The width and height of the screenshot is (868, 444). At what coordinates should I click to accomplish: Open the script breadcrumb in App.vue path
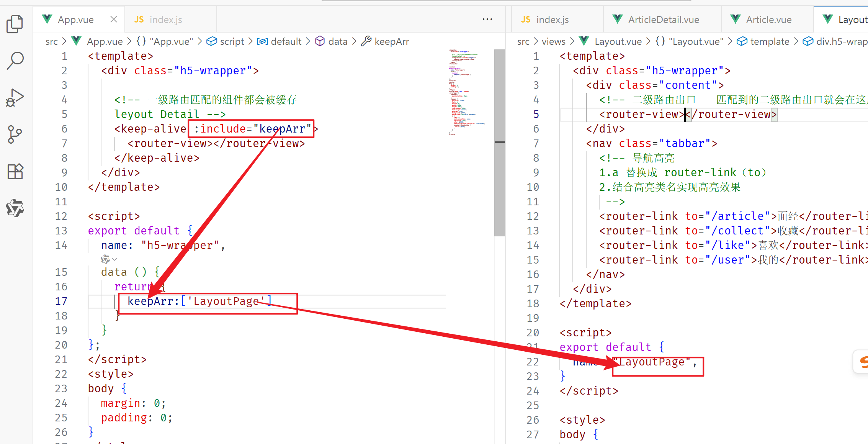tap(231, 41)
